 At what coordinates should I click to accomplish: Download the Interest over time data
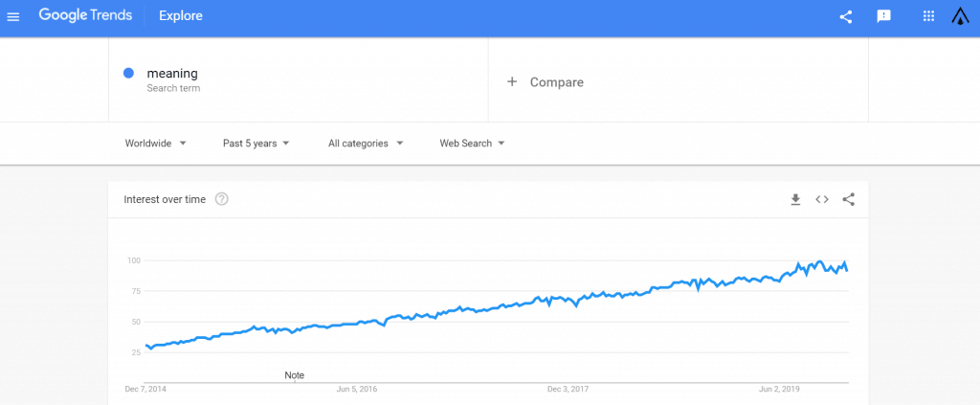click(x=794, y=199)
